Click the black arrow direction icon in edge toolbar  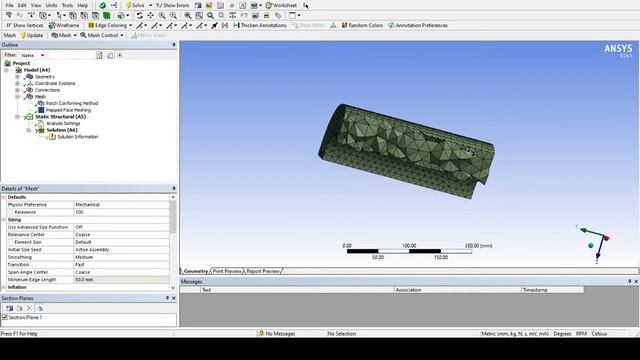[x=214, y=25]
